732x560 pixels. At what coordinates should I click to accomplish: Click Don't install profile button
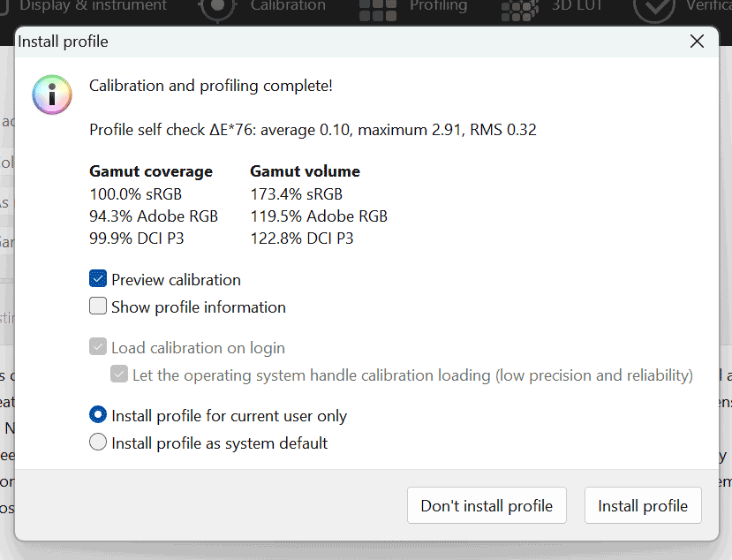pyautogui.click(x=487, y=505)
